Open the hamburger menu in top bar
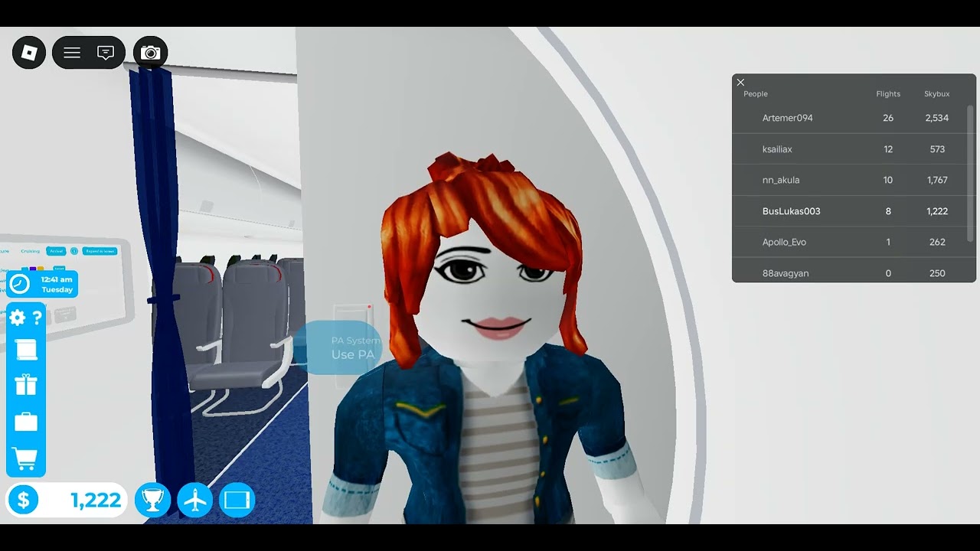Image resolution: width=980 pixels, height=551 pixels. coord(72,52)
